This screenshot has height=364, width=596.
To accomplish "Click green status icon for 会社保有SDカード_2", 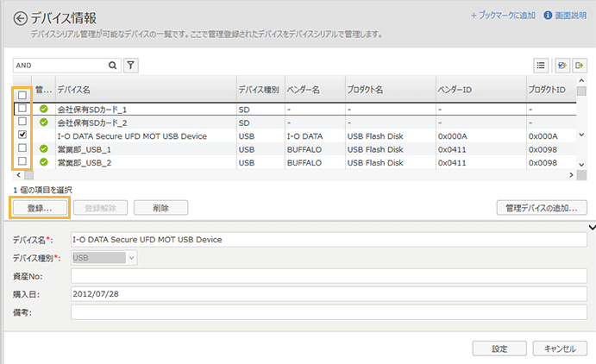I will click(44, 122).
